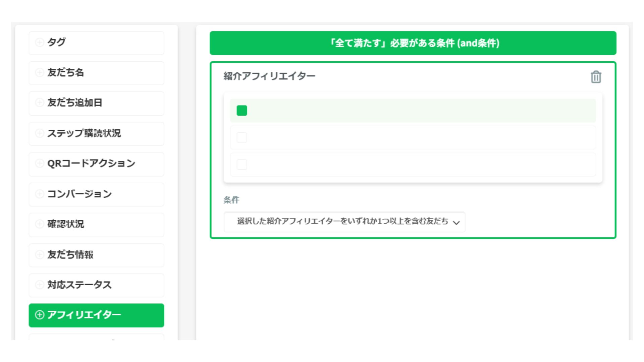Screen dimensions: 644x362
Task: Check the third affiliate checkbox
Action: (x=242, y=165)
